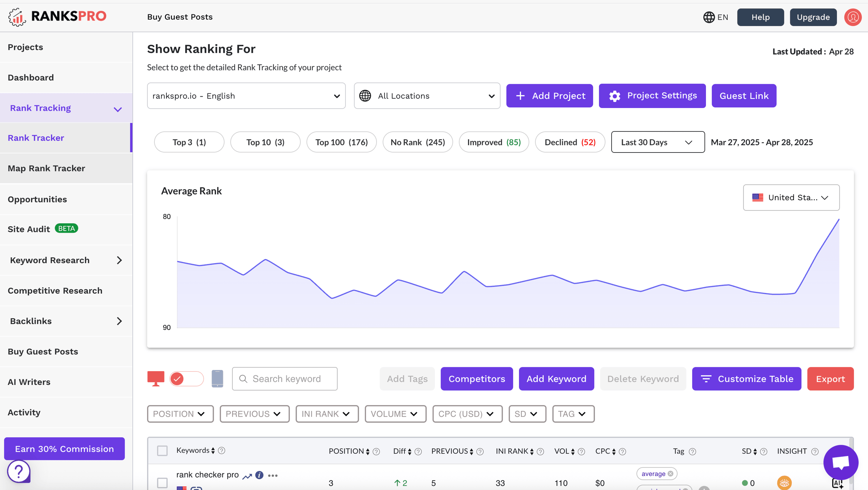Filter by Top 10 (3) keywords
The height and width of the screenshot is (490, 868).
[x=265, y=142]
